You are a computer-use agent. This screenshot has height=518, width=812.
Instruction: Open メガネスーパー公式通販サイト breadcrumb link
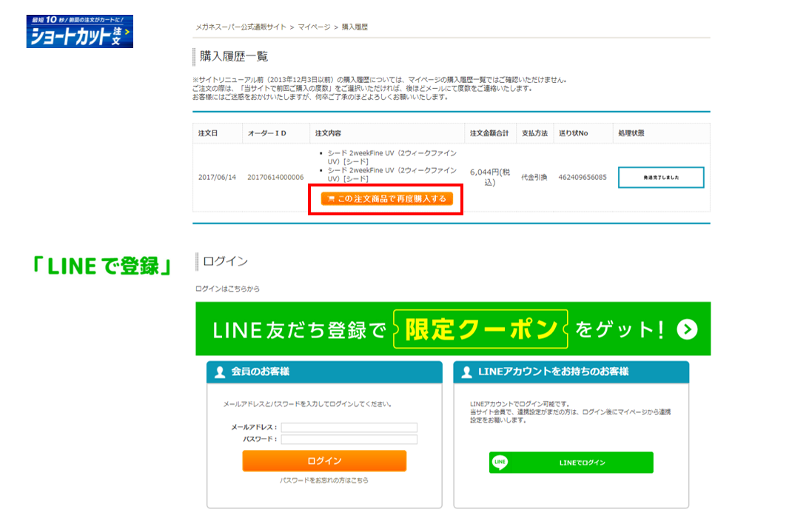(241, 27)
